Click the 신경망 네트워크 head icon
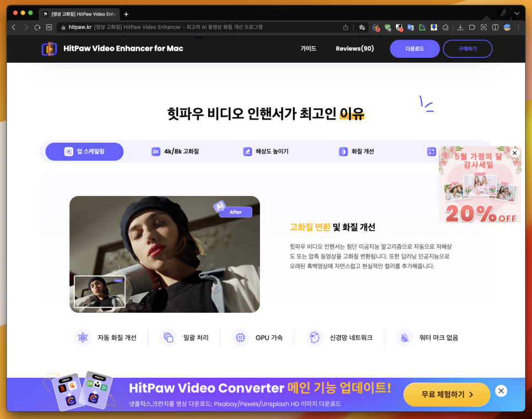The height and width of the screenshot is (419, 532). pyautogui.click(x=314, y=338)
